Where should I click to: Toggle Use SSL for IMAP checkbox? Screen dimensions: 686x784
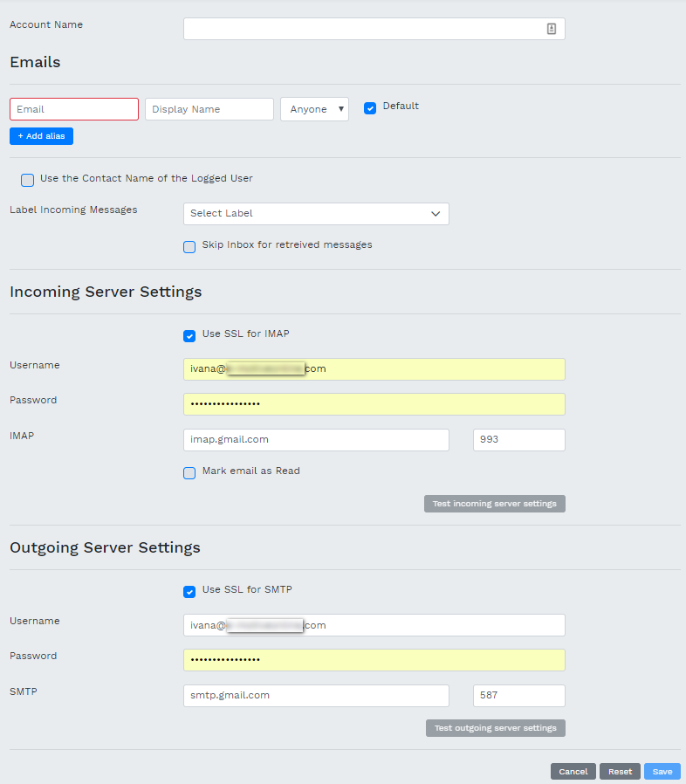[x=189, y=335]
